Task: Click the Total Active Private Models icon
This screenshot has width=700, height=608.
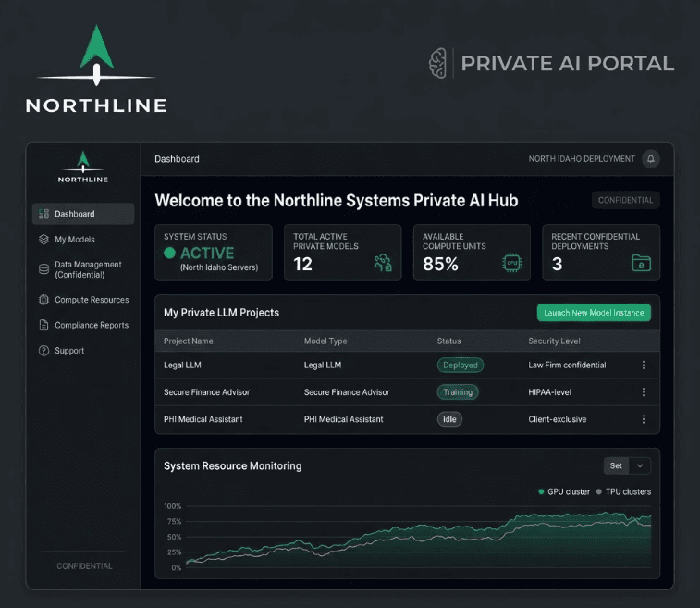Action: click(x=383, y=263)
